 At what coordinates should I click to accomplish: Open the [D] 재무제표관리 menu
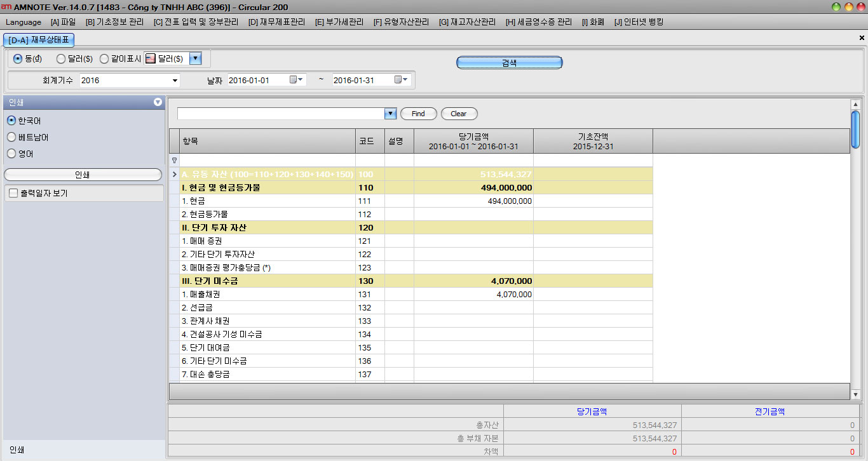[x=276, y=22]
